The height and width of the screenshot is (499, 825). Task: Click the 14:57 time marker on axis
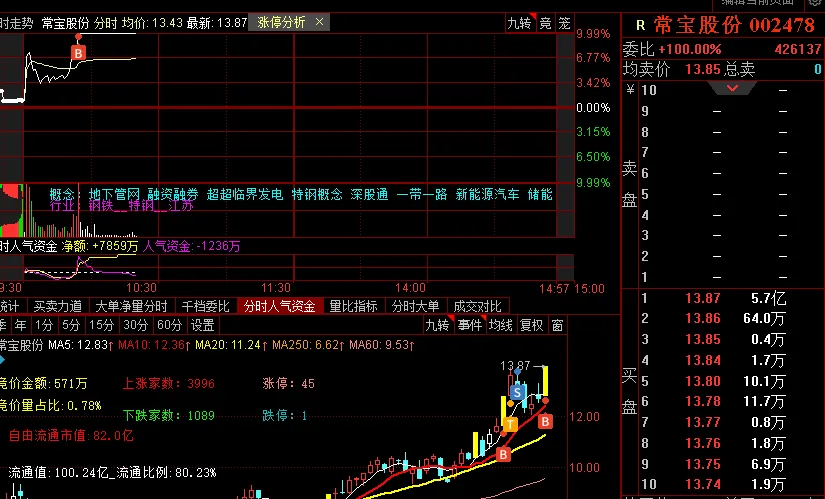[554, 288]
